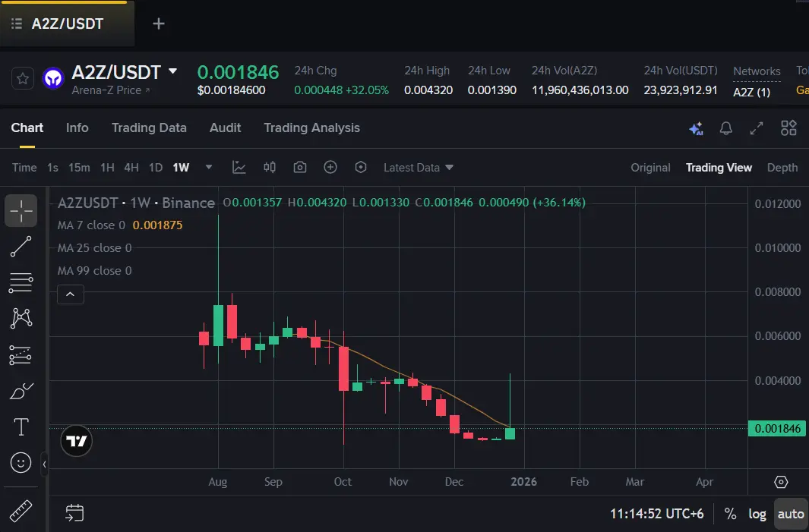The height and width of the screenshot is (532, 809).
Task: Click the Arena-Z coin logo
Action: tap(52, 79)
